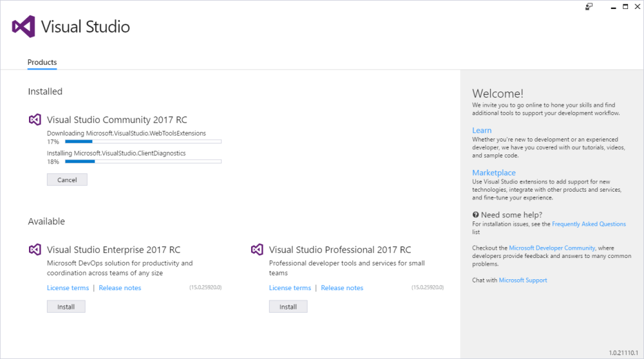Click the Available section heading

(x=46, y=221)
